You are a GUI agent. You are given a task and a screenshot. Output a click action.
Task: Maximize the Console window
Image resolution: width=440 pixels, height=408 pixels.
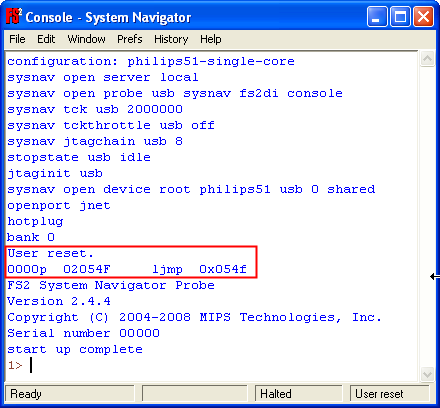click(x=400, y=16)
